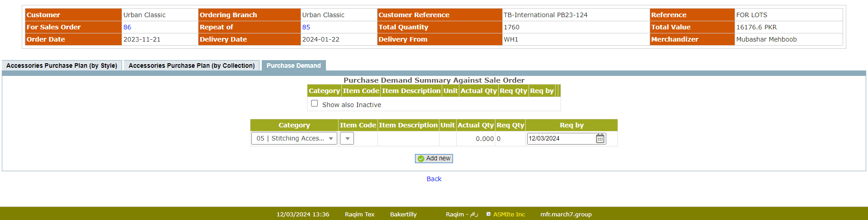Switch to Accessories Purchase Plan (by Style) tab
868x220 pixels.
[62, 66]
